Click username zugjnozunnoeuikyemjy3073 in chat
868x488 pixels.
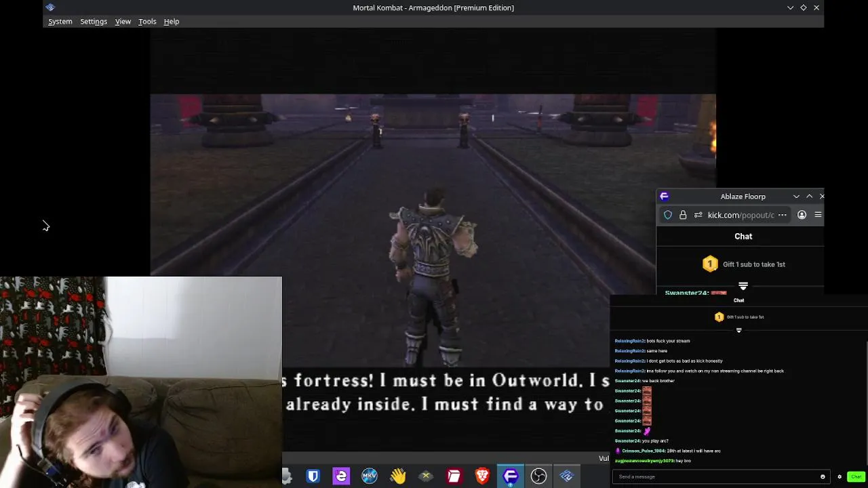pyautogui.click(x=644, y=461)
